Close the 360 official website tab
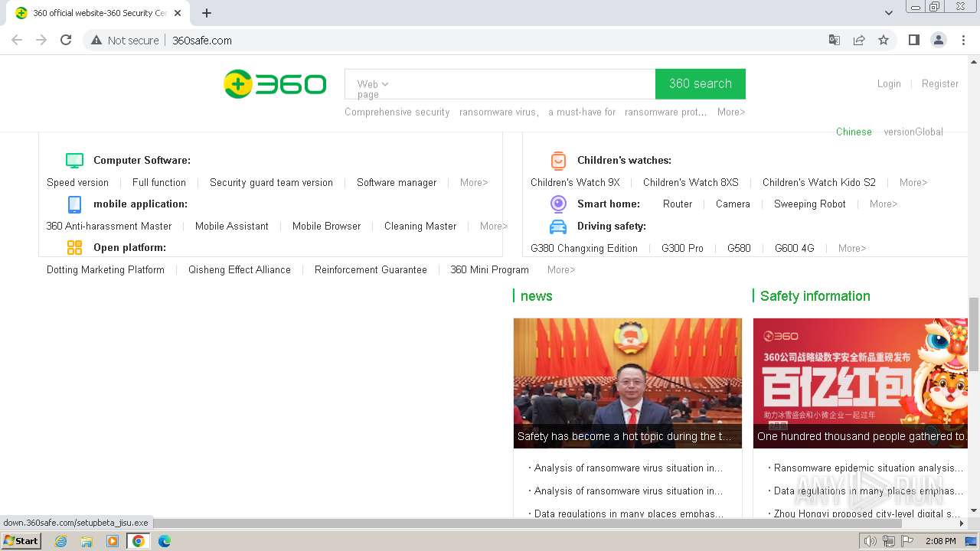The image size is (980, 551). (x=178, y=13)
